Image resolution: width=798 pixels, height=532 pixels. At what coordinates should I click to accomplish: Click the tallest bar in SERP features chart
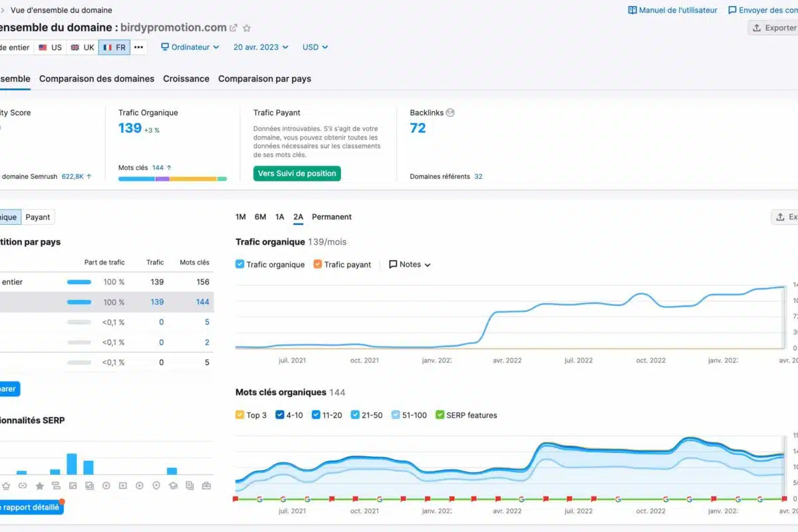click(72, 464)
